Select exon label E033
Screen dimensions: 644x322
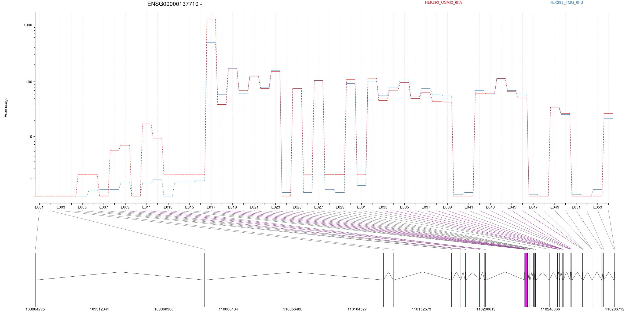[x=383, y=207]
